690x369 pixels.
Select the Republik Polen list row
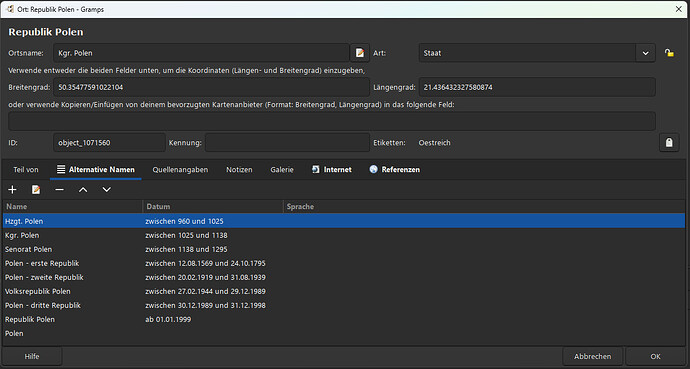click(x=344, y=319)
